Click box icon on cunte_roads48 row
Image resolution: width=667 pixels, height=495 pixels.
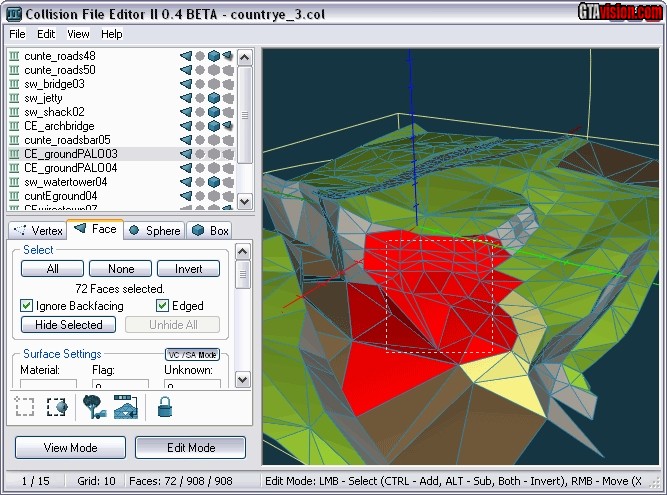[214, 56]
